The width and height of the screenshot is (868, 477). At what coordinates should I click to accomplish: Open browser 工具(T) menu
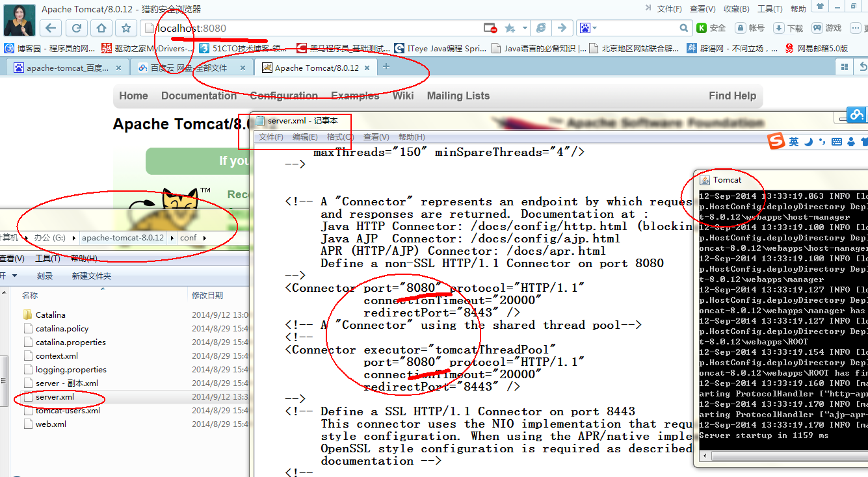tap(770, 9)
